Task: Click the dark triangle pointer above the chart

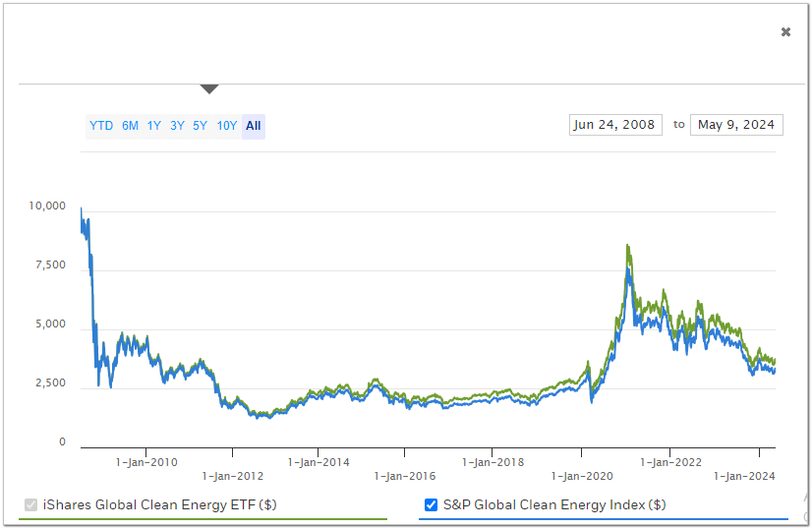Action: 209,89
